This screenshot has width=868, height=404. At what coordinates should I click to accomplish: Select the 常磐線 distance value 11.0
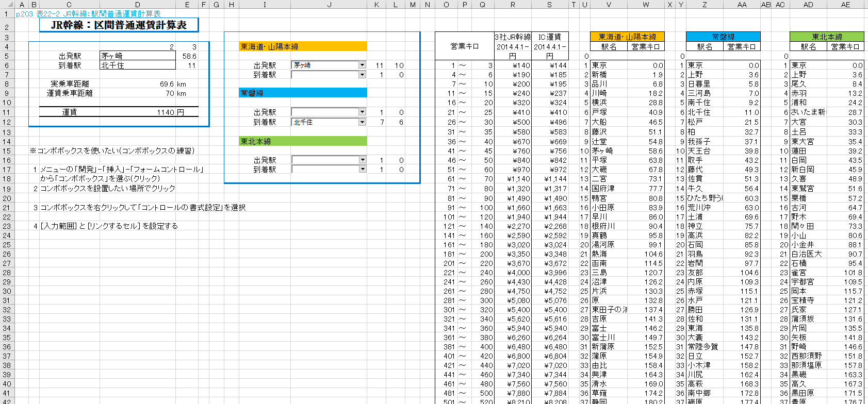[742, 112]
